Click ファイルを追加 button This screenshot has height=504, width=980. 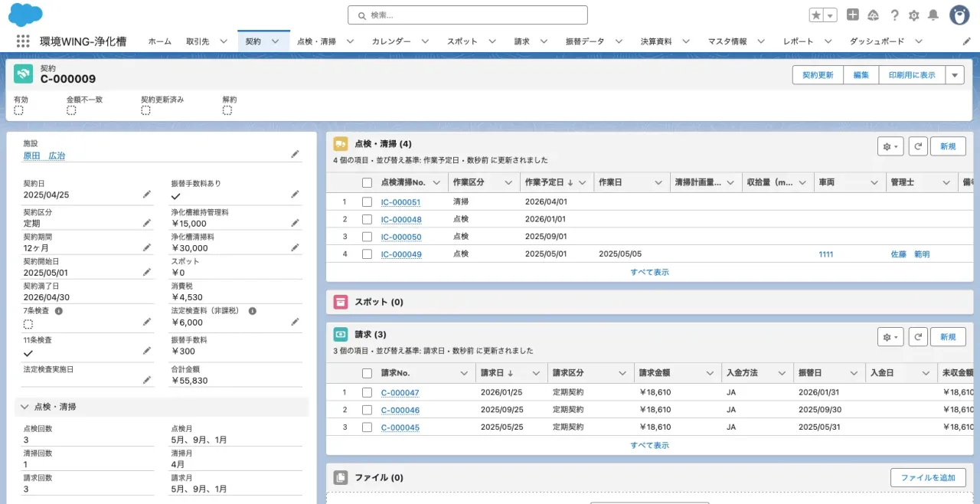[x=928, y=478]
